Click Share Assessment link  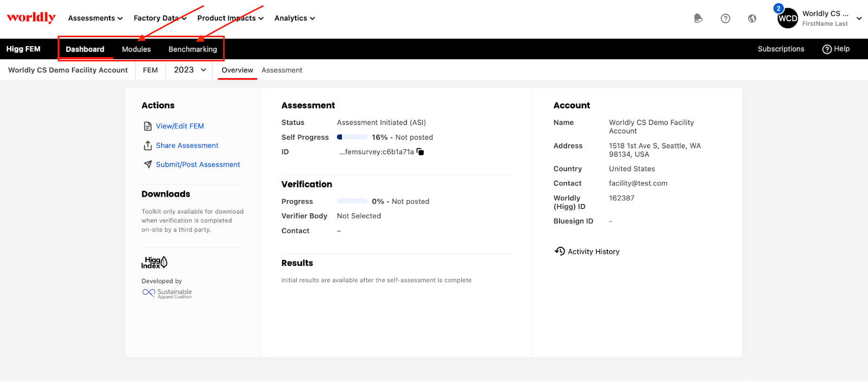pos(187,145)
